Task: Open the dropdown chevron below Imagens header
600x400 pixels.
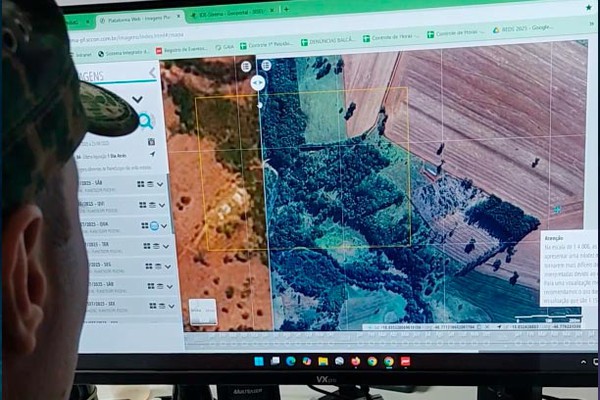Action: coord(137,100)
